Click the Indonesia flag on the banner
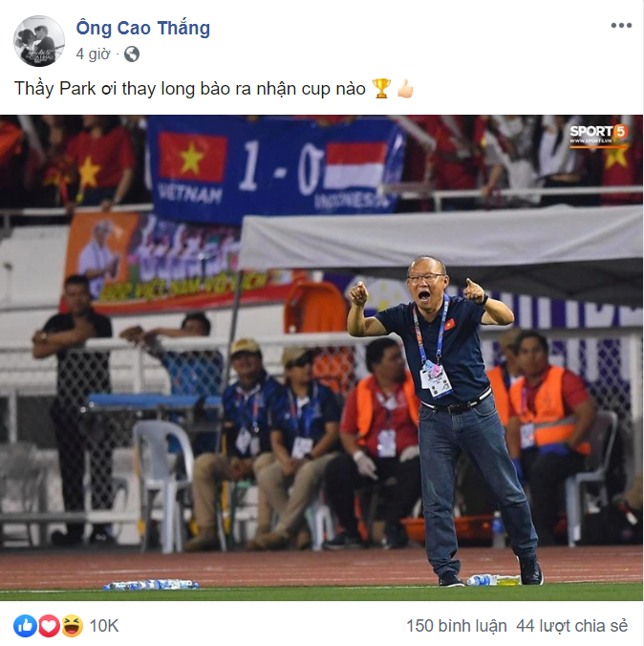 (x=355, y=165)
